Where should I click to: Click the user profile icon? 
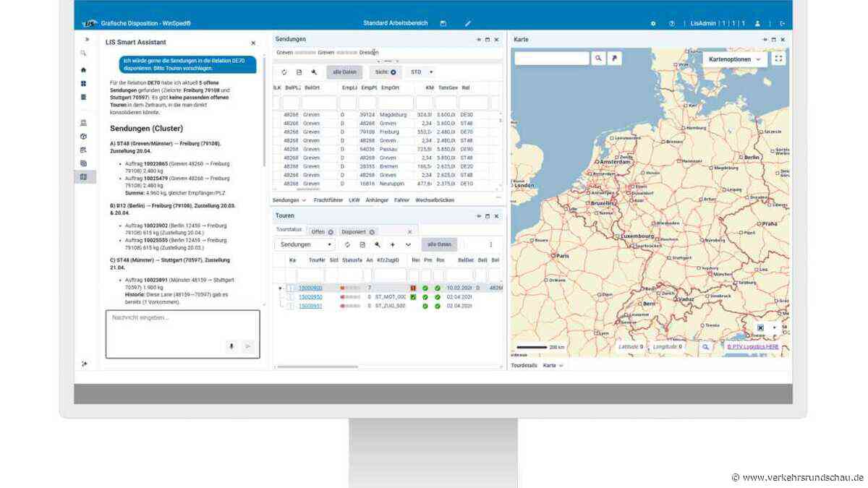[x=757, y=23]
